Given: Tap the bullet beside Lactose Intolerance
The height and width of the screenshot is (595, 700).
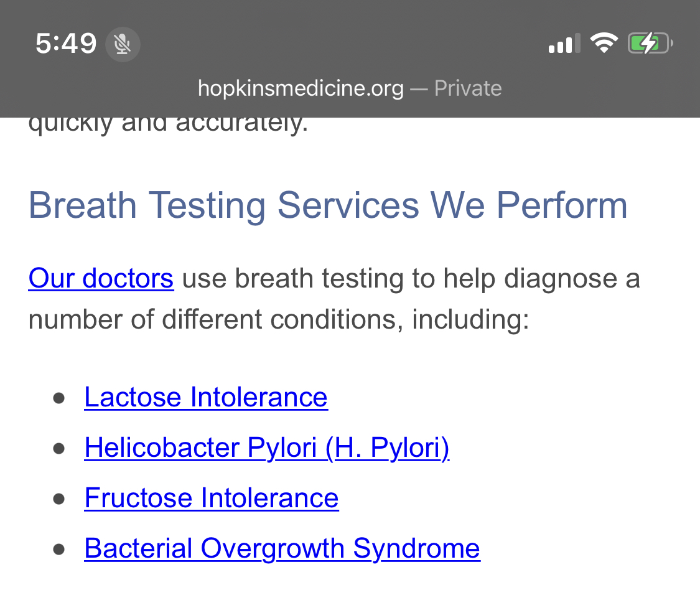Looking at the screenshot, I should tap(58, 398).
